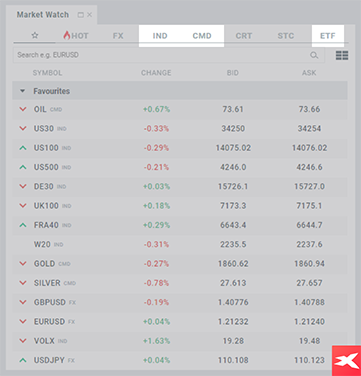Click into the symbol search field

[x=163, y=55]
